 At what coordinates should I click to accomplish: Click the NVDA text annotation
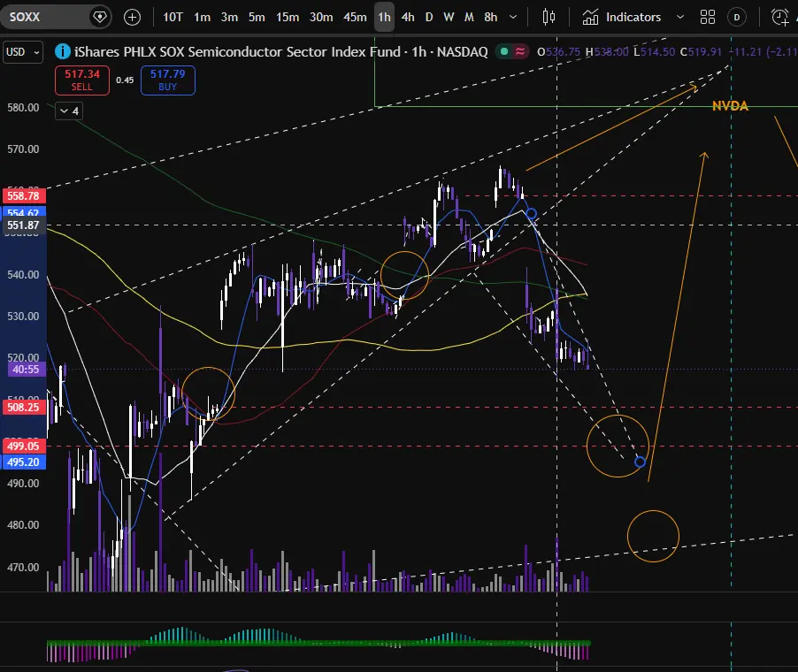(730, 106)
